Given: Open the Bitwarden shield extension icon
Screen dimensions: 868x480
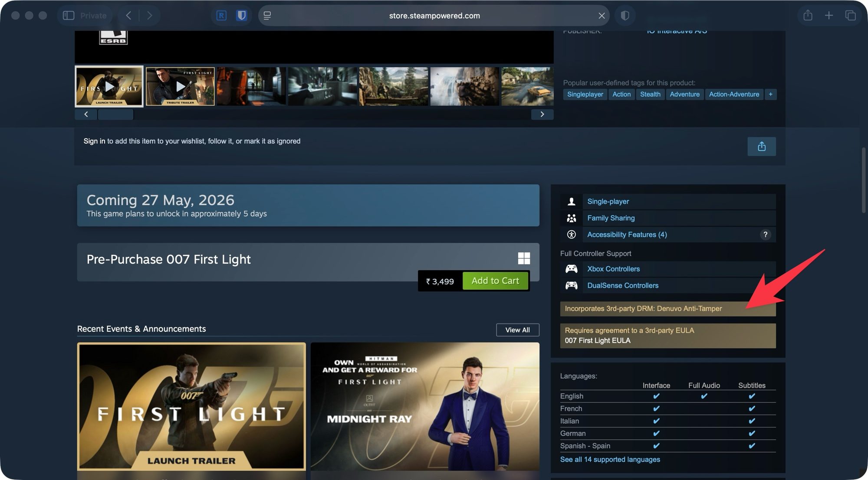Looking at the screenshot, I should click(x=241, y=16).
